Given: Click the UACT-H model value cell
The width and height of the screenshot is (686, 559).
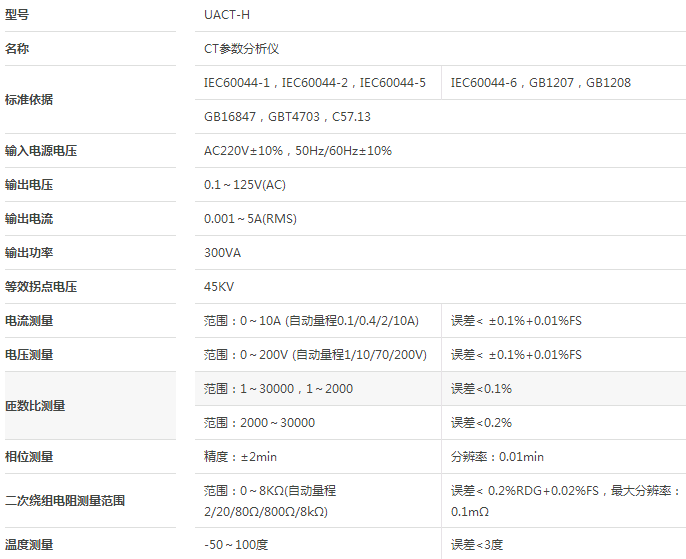Looking at the screenshot, I should tap(228, 15).
